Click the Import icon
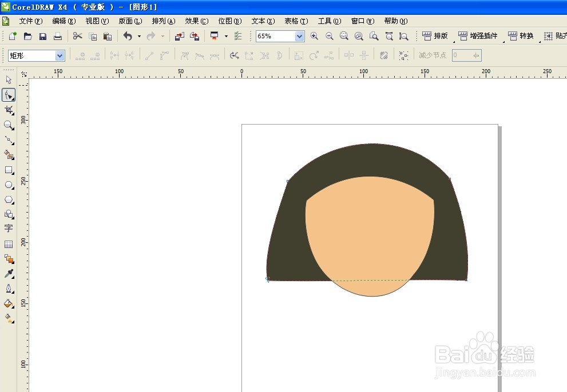This screenshot has width=567, height=392. (179, 36)
